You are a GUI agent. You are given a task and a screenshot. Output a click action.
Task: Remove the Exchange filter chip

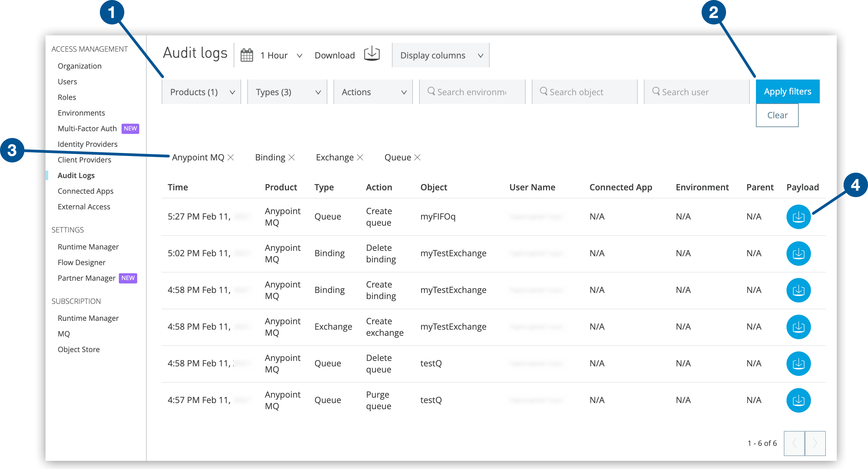(360, 157)
